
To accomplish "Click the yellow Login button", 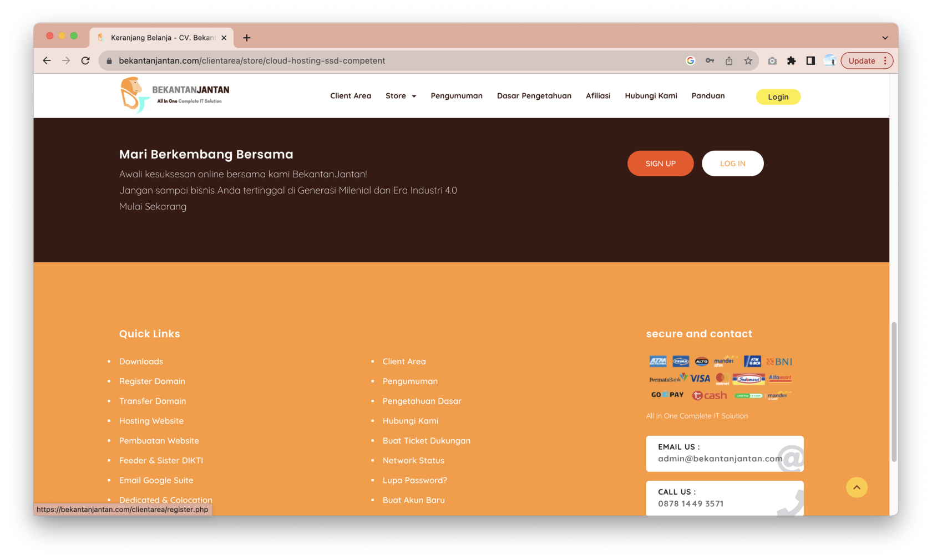I will coord(778,96).
